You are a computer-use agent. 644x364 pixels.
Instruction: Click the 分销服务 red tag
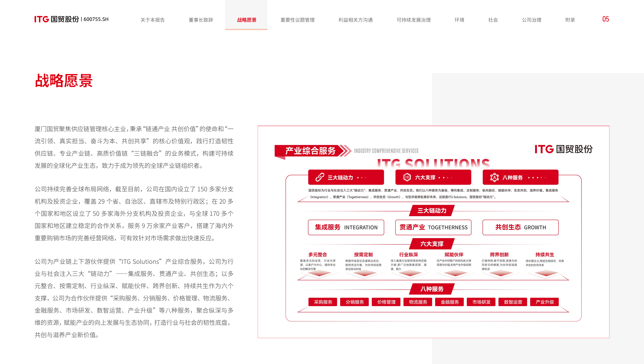(x=355, y=302)
